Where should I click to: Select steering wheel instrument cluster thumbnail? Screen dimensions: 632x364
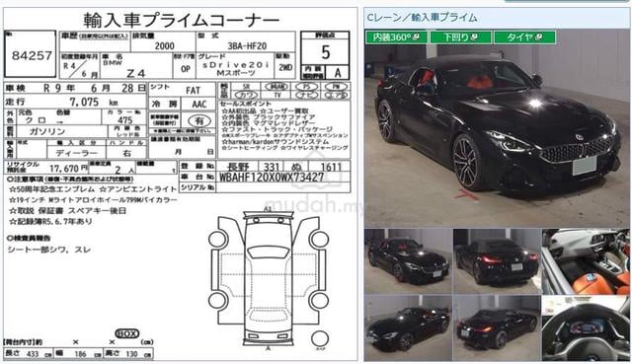click(x=586, y=328)
